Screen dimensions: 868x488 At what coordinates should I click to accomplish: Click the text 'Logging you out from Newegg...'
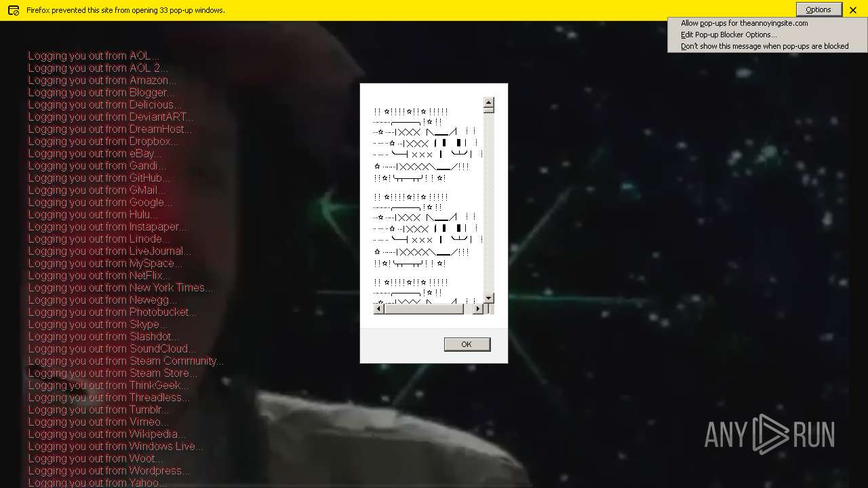[102, 300]
